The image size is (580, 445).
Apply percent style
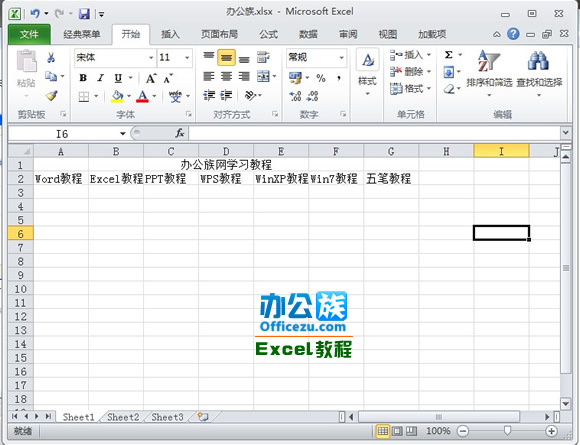click(321, 78)
